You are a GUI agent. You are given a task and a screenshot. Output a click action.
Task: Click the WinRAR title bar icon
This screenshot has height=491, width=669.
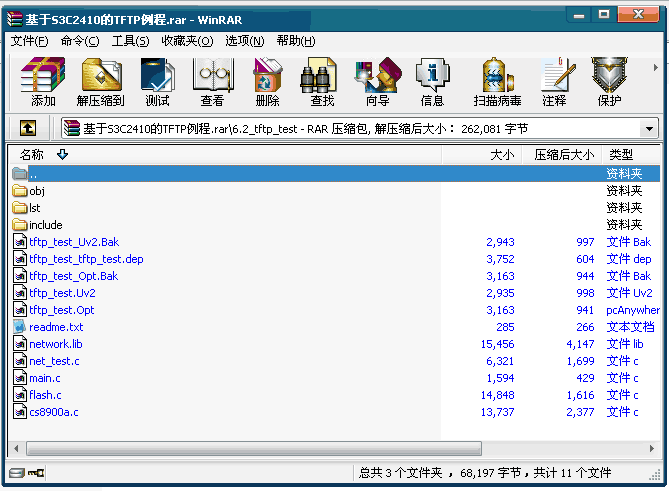(x=15, y=20)
